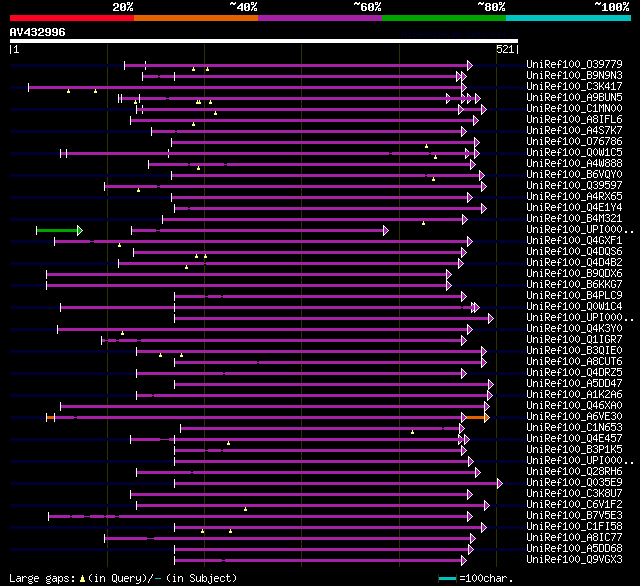Select the UniRef100_A5DD68 label
The height and width of the screenshot is (586, 640).
click(x=574, y=549)
